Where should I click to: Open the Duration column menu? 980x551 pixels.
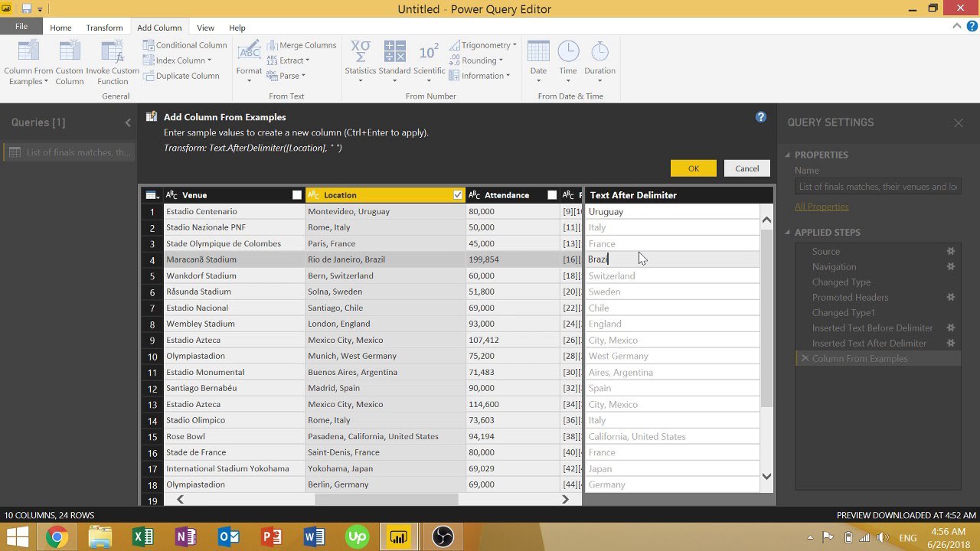point(599,62)
